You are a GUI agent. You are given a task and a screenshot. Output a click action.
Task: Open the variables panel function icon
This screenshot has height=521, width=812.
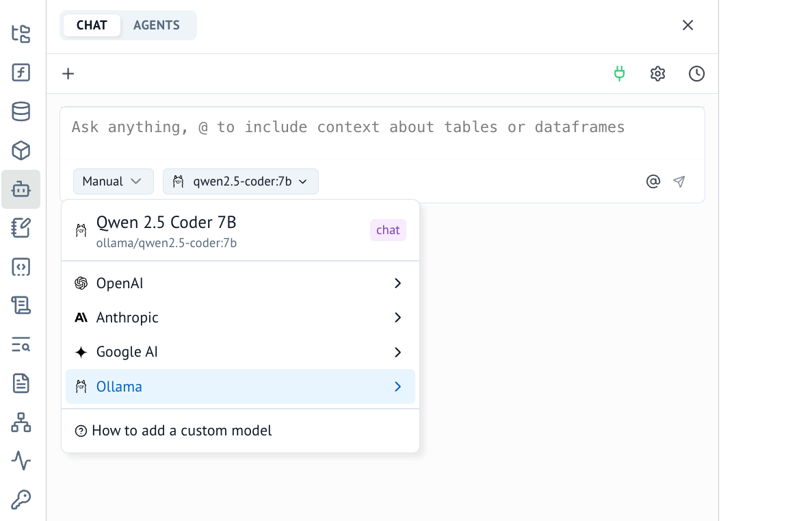pyautogui.click(x=21, y=73)
